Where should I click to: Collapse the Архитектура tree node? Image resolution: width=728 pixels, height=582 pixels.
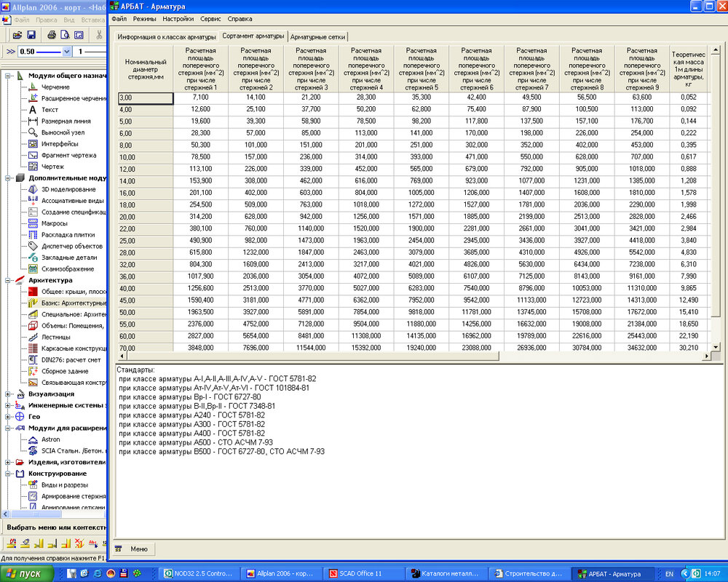(x=9, y=280)
